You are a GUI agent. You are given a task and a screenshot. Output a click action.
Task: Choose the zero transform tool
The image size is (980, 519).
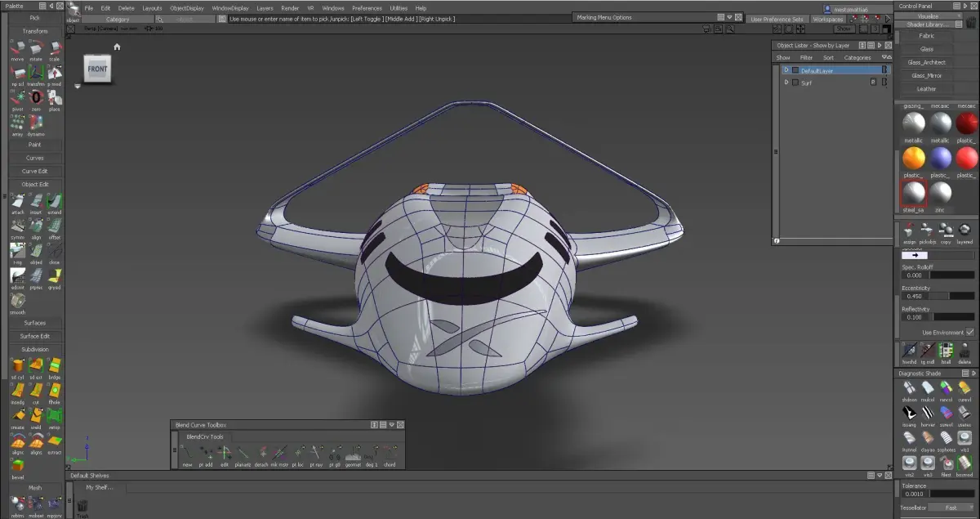tap(36, 99)
